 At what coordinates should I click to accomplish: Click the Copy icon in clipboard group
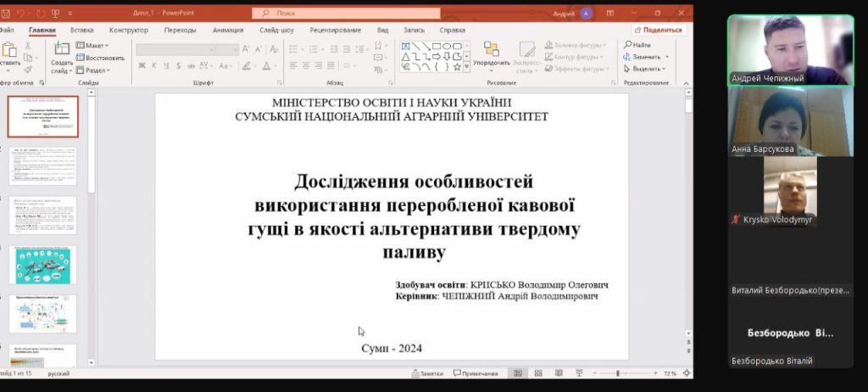(x=28, y=57)
